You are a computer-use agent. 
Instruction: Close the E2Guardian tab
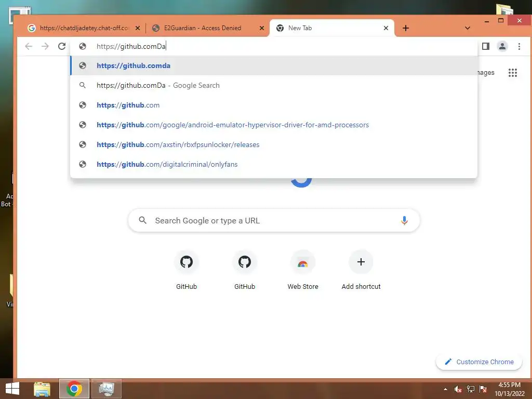262,28
